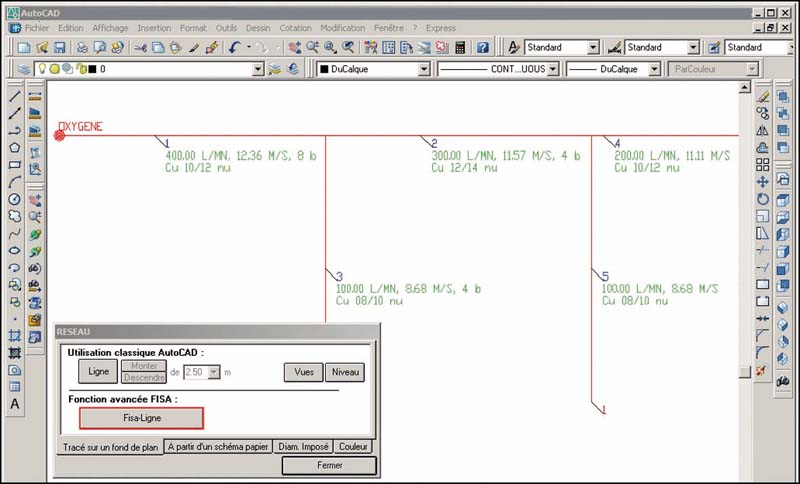800x484 pixels.
Task: Expand the height value dropdown in RESEAU
Action: coord(213,372)
